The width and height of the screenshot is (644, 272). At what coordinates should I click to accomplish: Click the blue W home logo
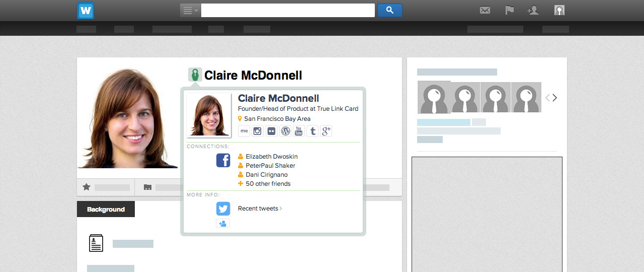pyautogui.click(x=86, y=11)
